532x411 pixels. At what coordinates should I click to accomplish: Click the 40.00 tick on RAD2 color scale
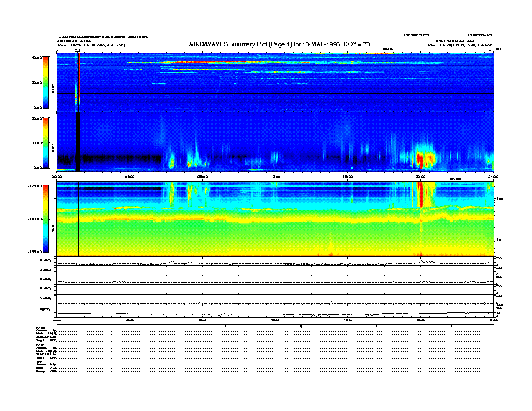pyautogui.click(x=37, y=58)
